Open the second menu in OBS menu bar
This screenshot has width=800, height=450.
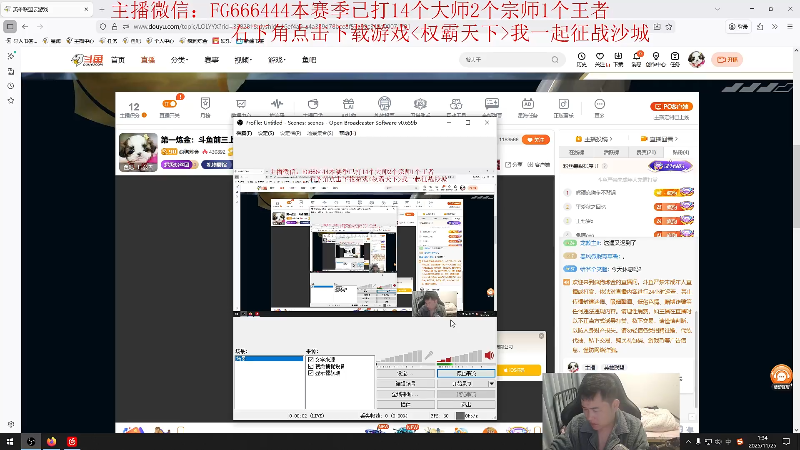(x=265, y=133)
